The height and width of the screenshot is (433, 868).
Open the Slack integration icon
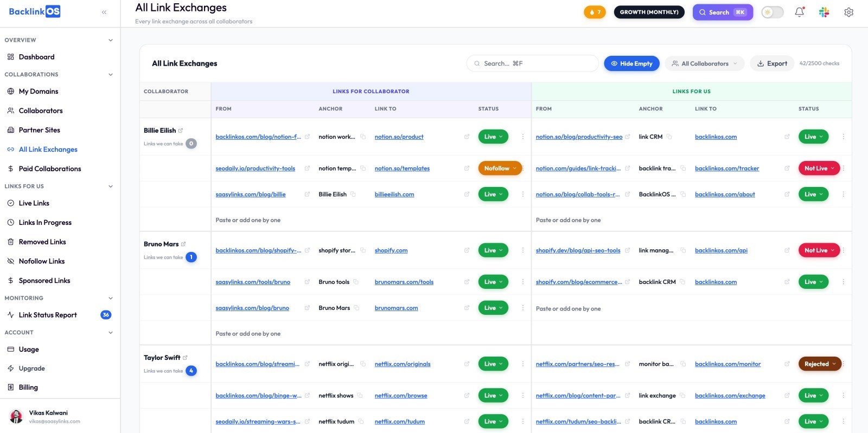(824, 12)
